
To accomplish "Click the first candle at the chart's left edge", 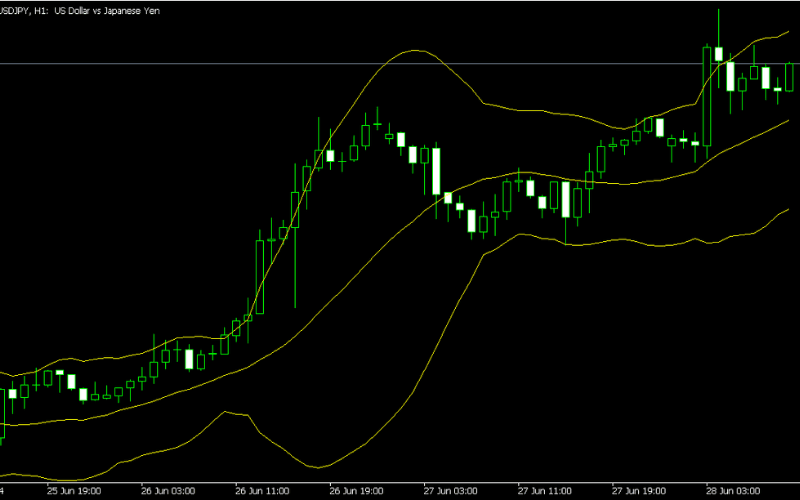I will click(x=2, y=415).
